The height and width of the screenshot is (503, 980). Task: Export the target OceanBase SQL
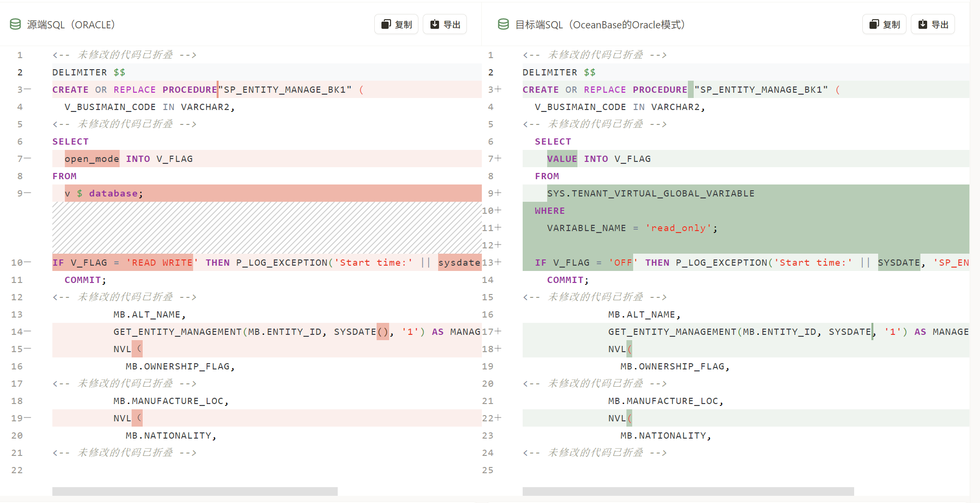tap(933, 25)
